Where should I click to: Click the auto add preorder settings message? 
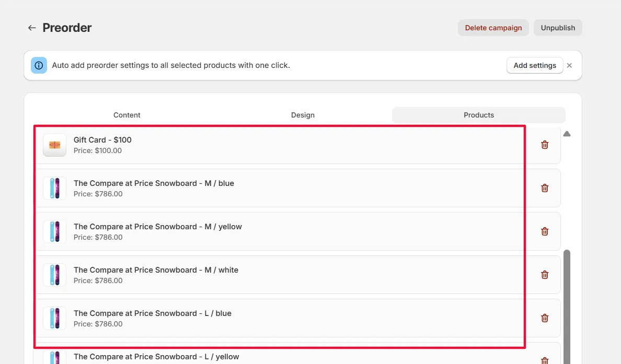click(x=171, y=65)
